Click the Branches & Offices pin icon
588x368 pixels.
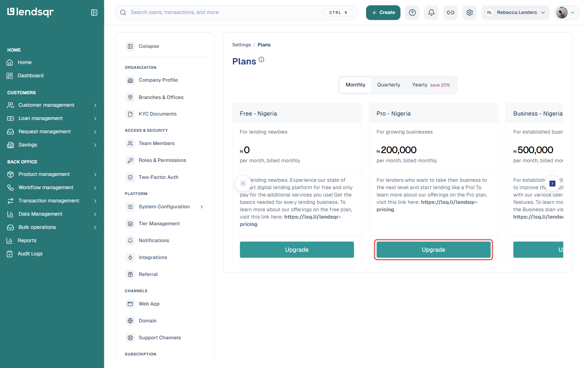tap(130, 97)
